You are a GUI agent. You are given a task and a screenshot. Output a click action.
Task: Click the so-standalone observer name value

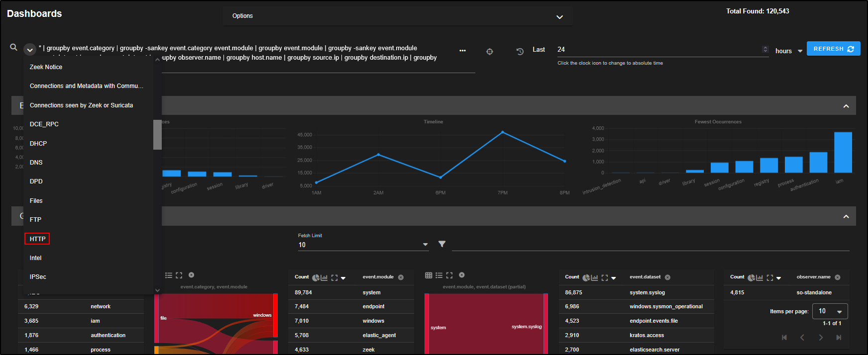point(814,292)
